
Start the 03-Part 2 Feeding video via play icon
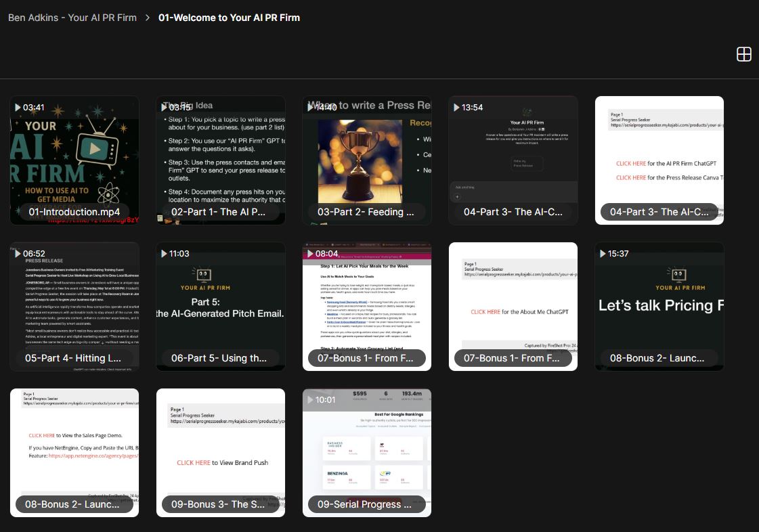(310, 106)
